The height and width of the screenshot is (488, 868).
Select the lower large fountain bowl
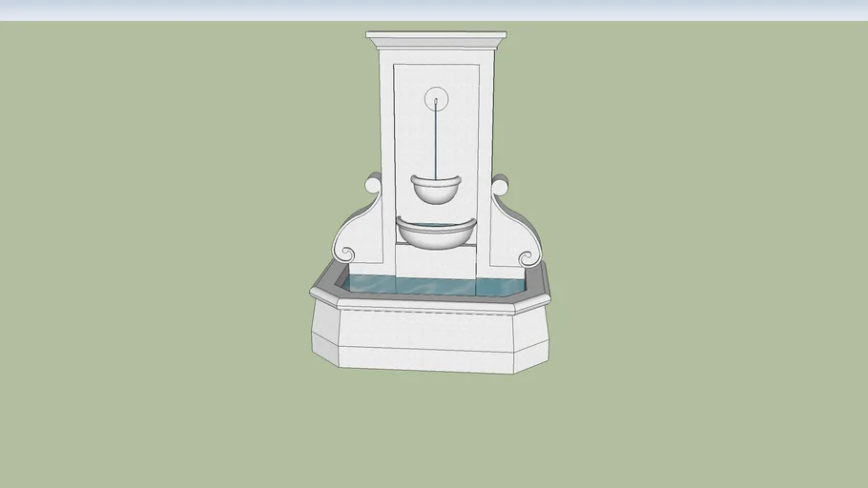click(436, 234)
